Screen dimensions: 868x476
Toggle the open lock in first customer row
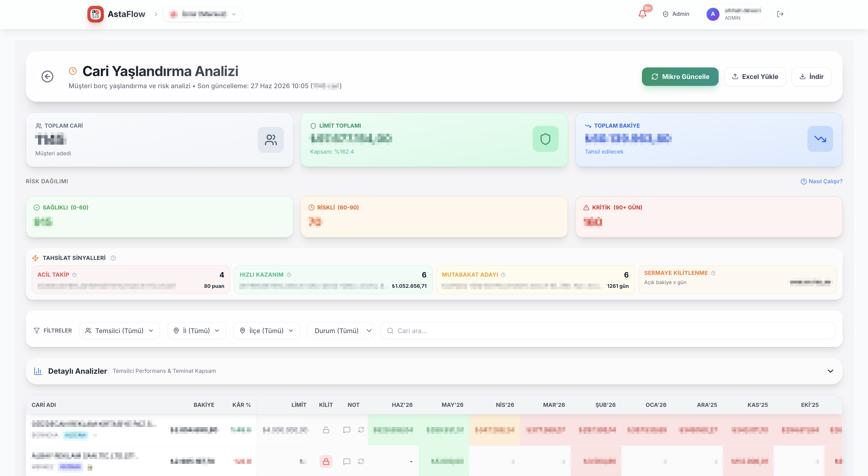point(326,430)
